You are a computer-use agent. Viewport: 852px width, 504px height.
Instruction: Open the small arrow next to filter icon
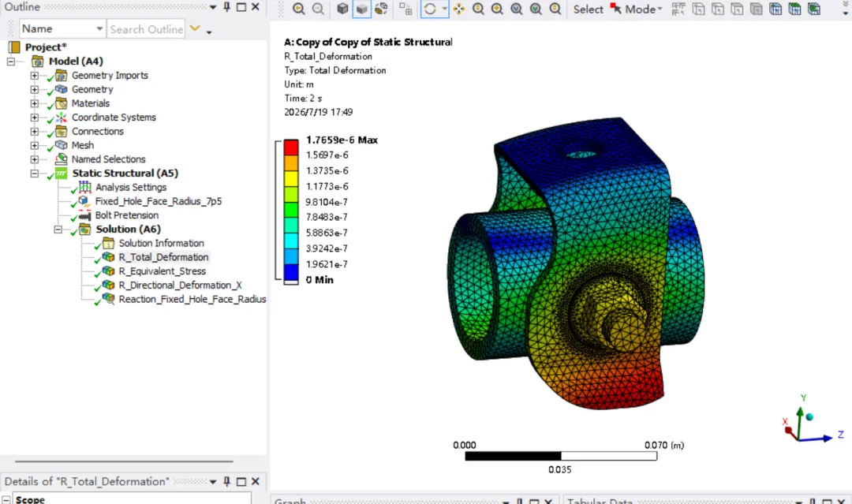point(208,32)
